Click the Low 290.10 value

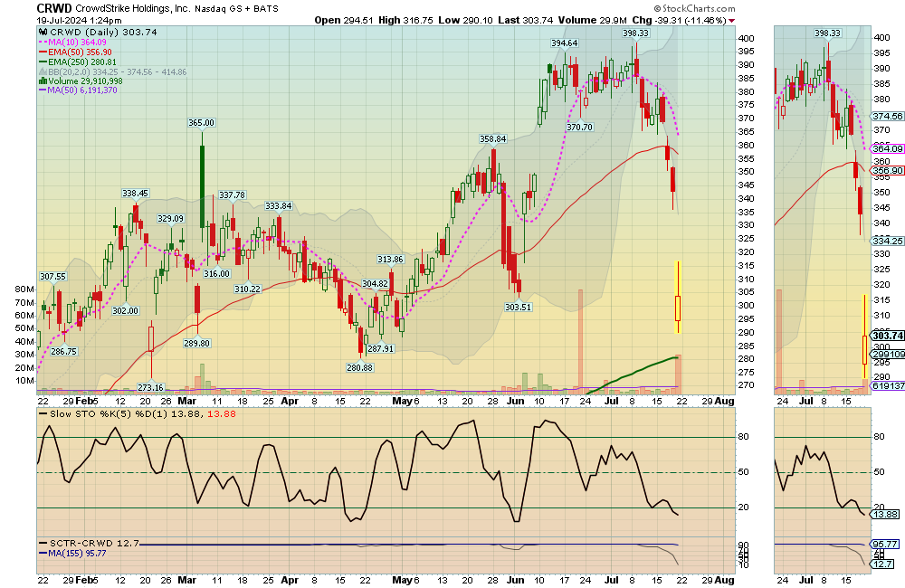[465, 20]
